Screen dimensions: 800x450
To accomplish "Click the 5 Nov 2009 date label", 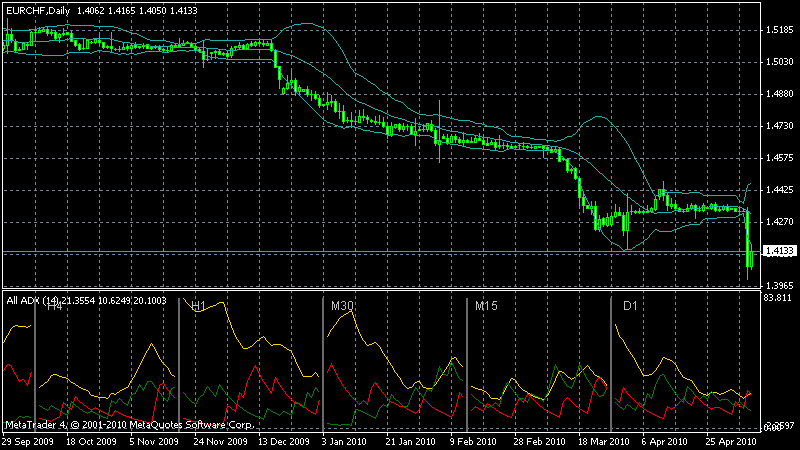I will [x=154, y=442].
